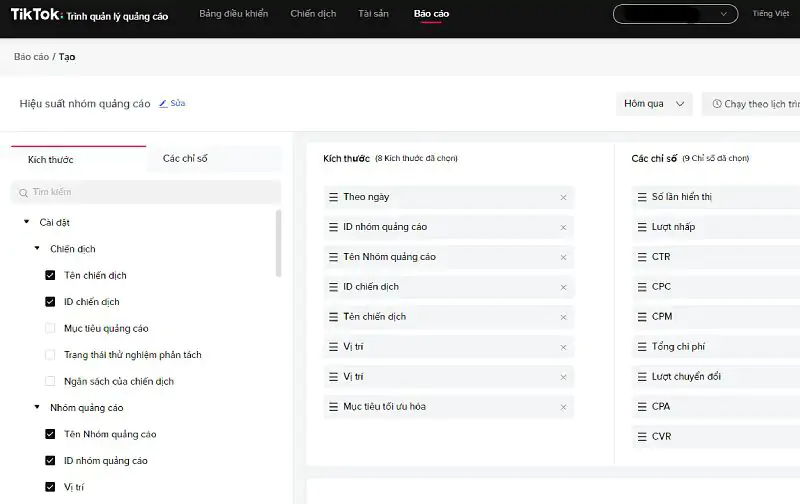The image size is (800, 504).
Task: Check the Ngân sách của chiến dịch box
Action: [50, 381]
